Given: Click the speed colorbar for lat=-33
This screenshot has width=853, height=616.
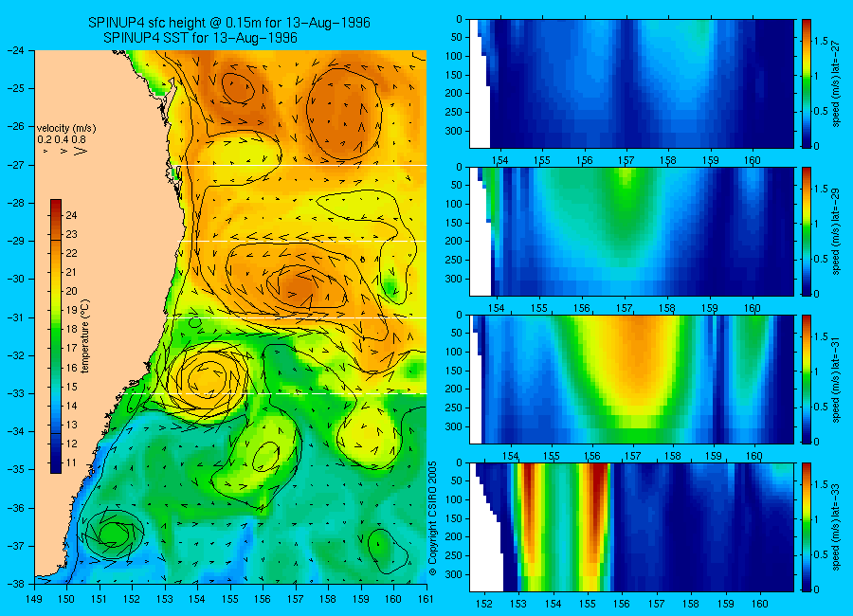Looking at the screenshot, I should click(x=807, y=527).
